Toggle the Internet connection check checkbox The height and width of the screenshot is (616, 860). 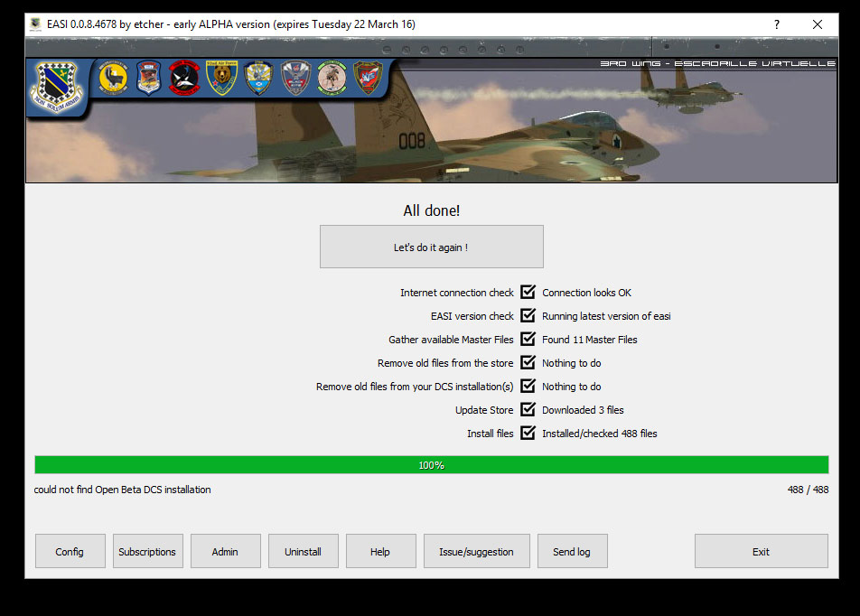[528, 292]
